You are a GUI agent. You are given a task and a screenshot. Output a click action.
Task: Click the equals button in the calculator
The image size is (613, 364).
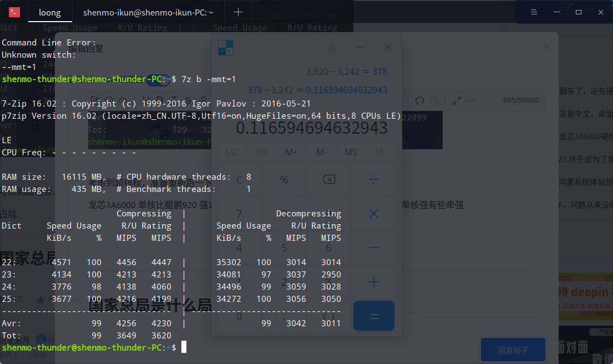click(x=374, y=316)
